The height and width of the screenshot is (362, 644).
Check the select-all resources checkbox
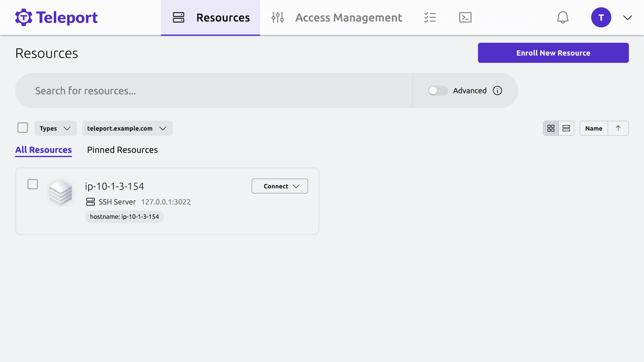(23, 128)
